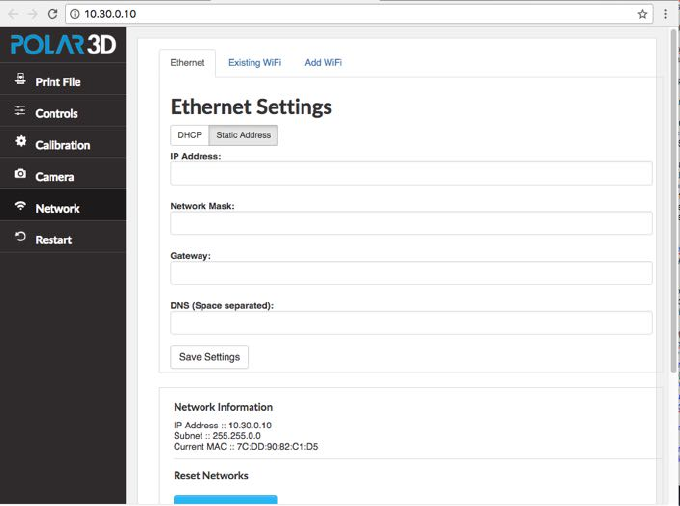Bookmark page with star icon
This screenshot has width=680, height=506.
tap(643, 15)
